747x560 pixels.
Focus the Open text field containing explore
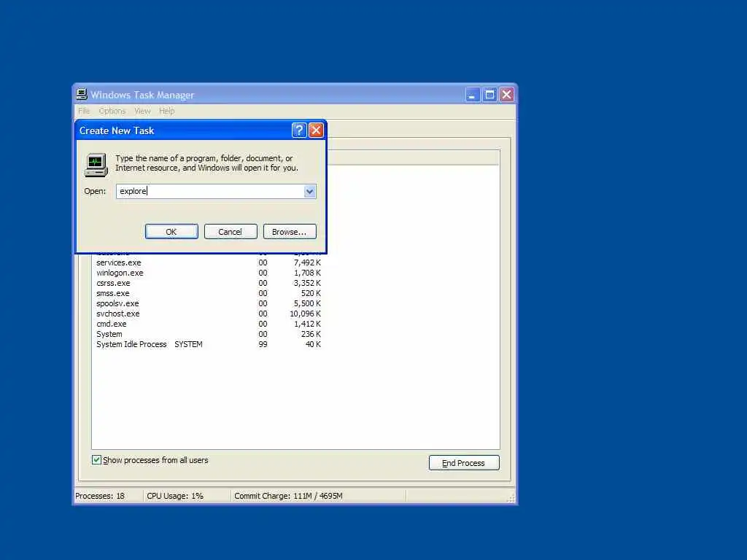coord(210,192)
